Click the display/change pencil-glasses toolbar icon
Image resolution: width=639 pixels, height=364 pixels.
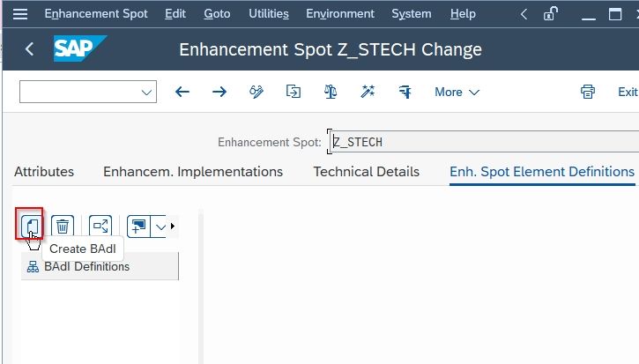(256, 92)
